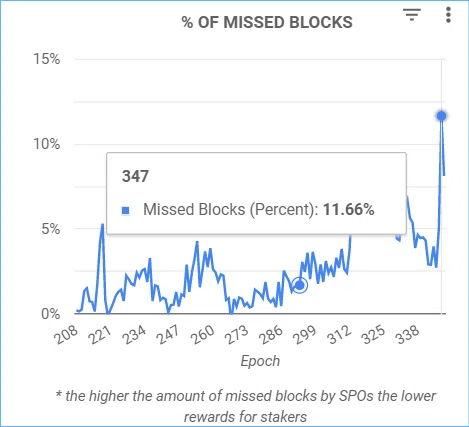
Task: Click the 221 epoch axis label
Action: click(101, 334)
